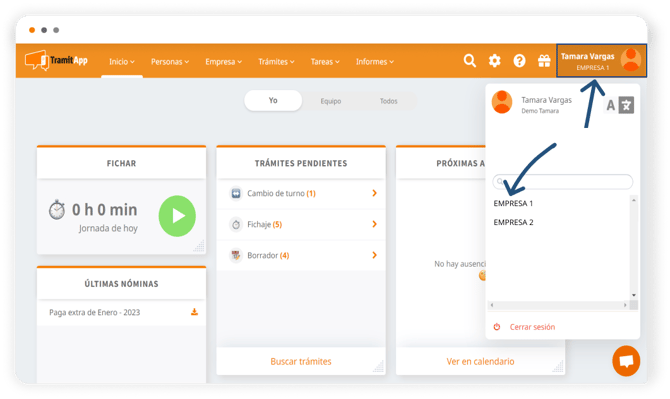Click the ÚLTIMAS NÓMINAS header
670x399 pixels.
pos(121,284)
